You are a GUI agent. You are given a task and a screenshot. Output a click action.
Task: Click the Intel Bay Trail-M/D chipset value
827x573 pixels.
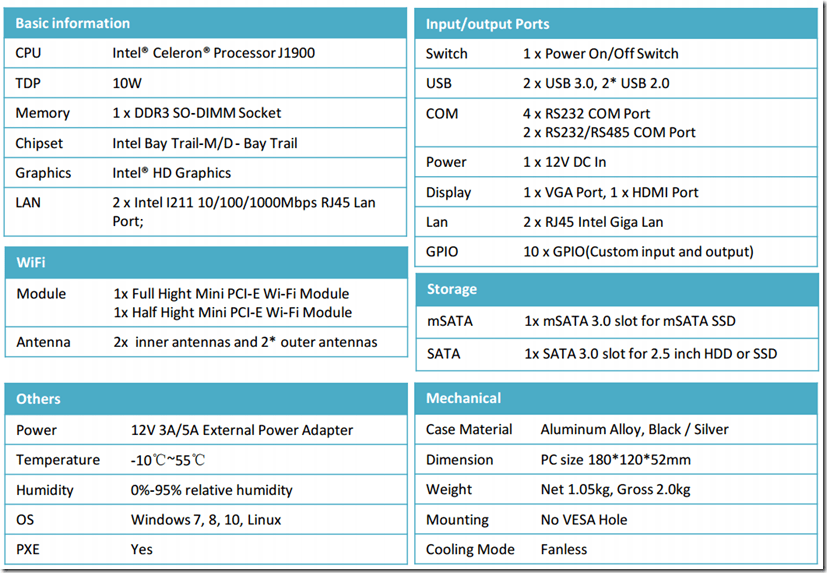click(205, 143)
